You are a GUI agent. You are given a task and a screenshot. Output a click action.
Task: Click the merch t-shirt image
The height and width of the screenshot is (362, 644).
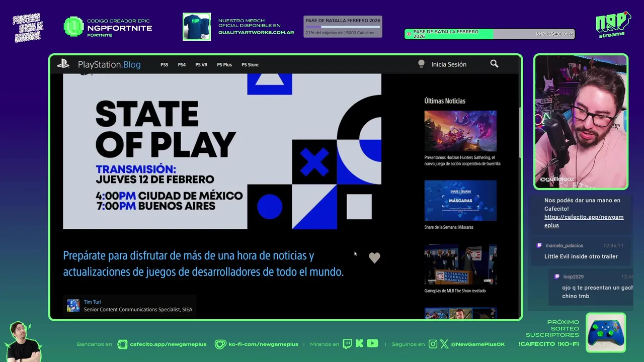pos(197,27)
